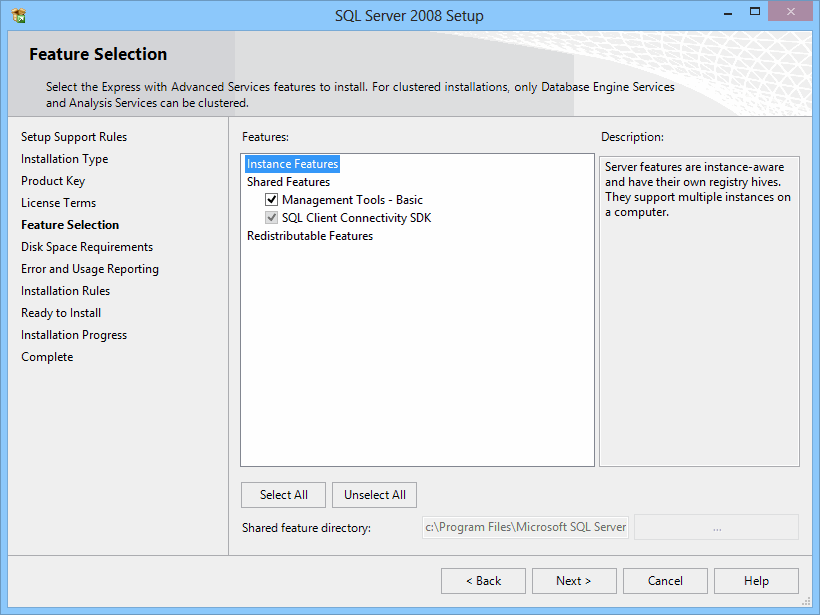Select the SQL Client Connectivity SDK label
This screenshot has height=615, width=820.
pos(356,218)
